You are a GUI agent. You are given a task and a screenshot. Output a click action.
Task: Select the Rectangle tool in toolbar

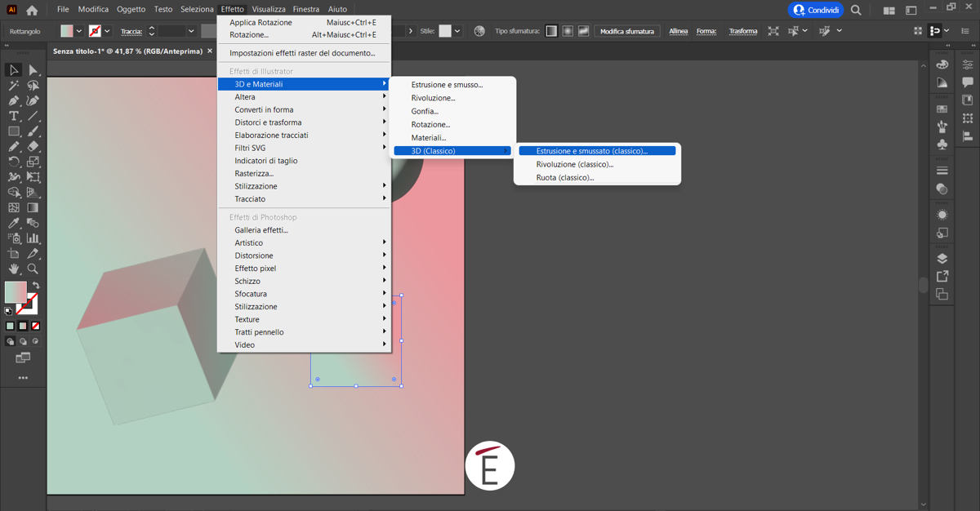[x=14, y=131]
